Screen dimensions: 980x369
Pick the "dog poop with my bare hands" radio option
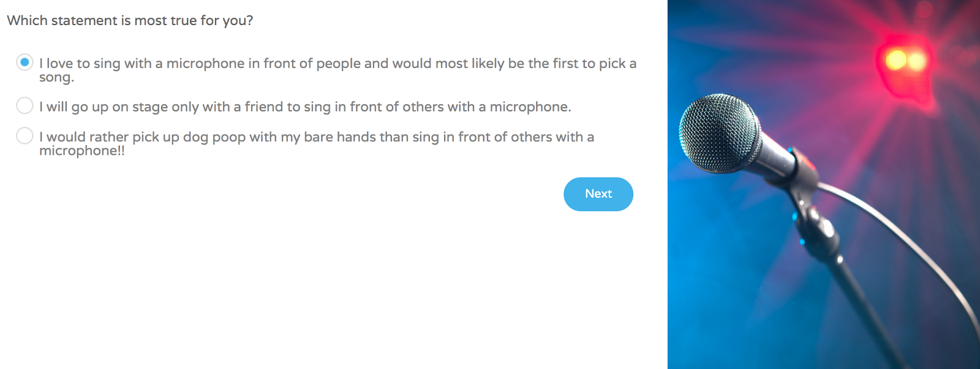[x=24, y=135]
